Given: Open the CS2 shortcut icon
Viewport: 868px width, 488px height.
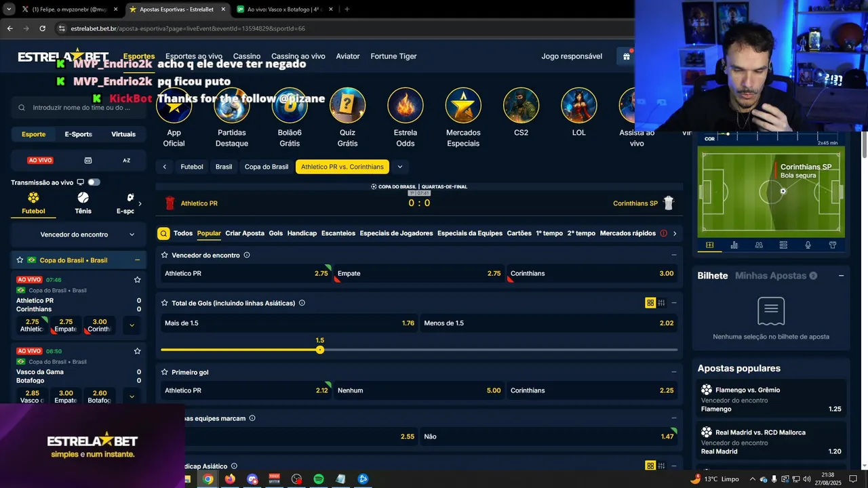Looking at the screenshot, I should (521, 106).
